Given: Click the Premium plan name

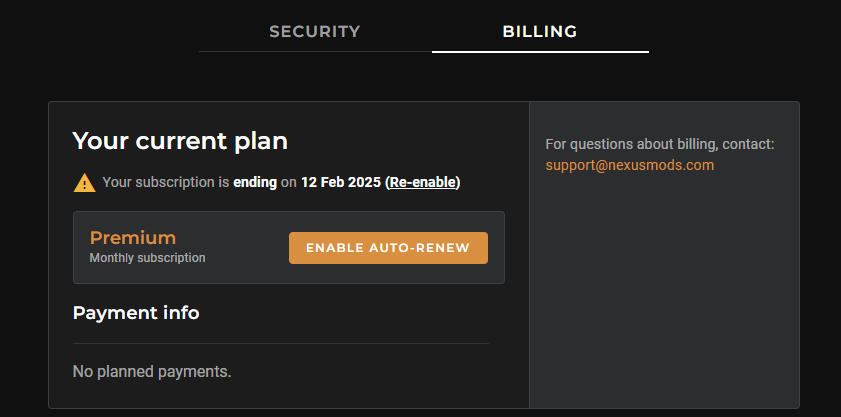Looking at the screenshot, I should (133, 238).
